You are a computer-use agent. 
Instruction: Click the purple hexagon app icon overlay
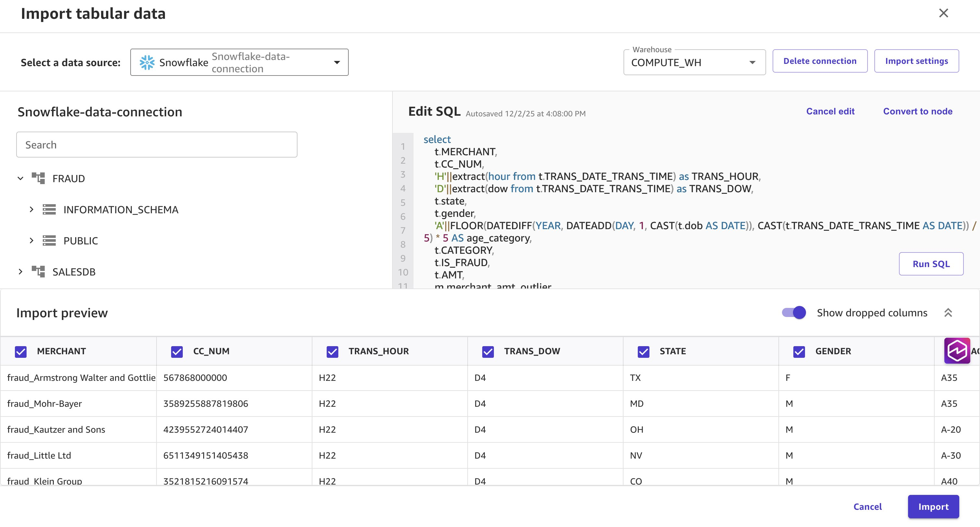click(957, 350)
